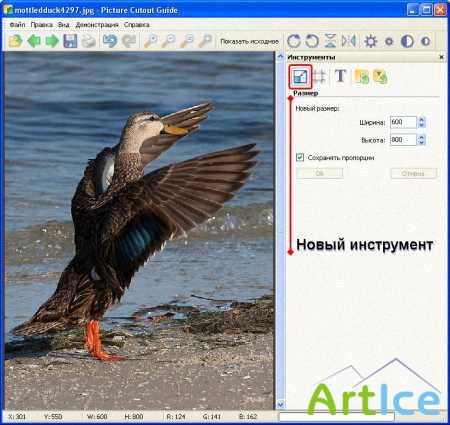Click Показать исходное in toolbar
Screen dimensions: 450x425
pyautogui.click(x=250, y=41)
